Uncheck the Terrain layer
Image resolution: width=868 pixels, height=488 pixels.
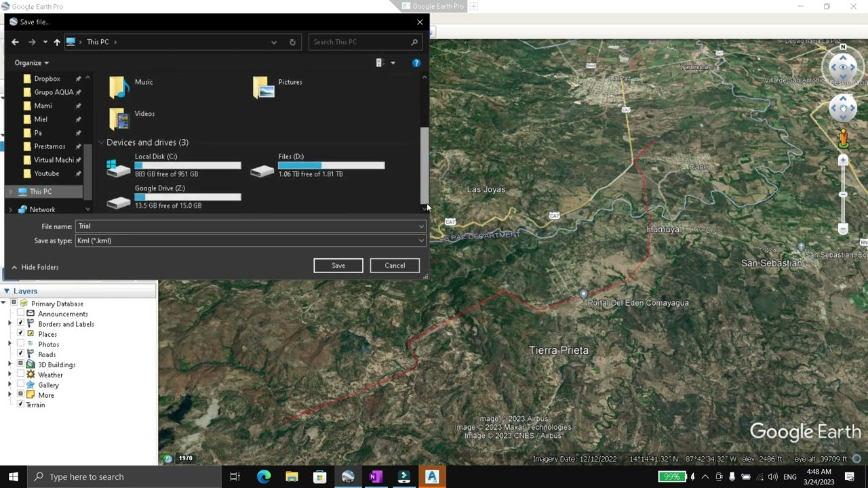[x=20, y=405]
